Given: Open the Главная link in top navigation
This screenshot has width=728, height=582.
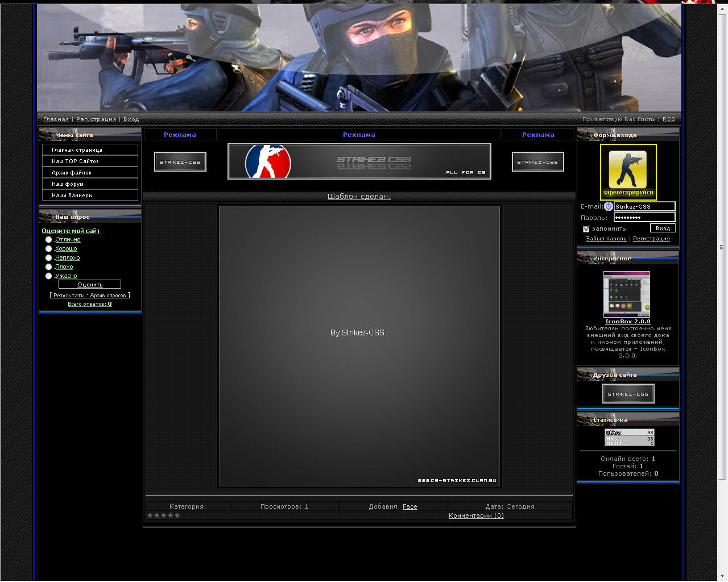Looking at the screenshot, I should [x=56, y=119].
